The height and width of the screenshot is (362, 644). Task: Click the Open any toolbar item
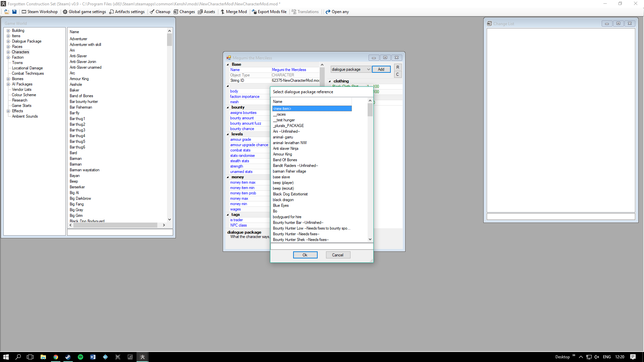337,12
